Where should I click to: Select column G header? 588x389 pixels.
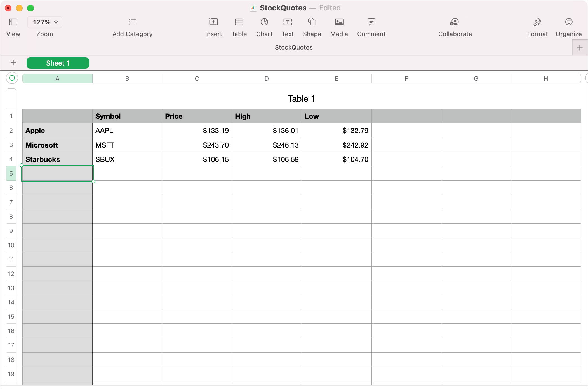[476, 79]
